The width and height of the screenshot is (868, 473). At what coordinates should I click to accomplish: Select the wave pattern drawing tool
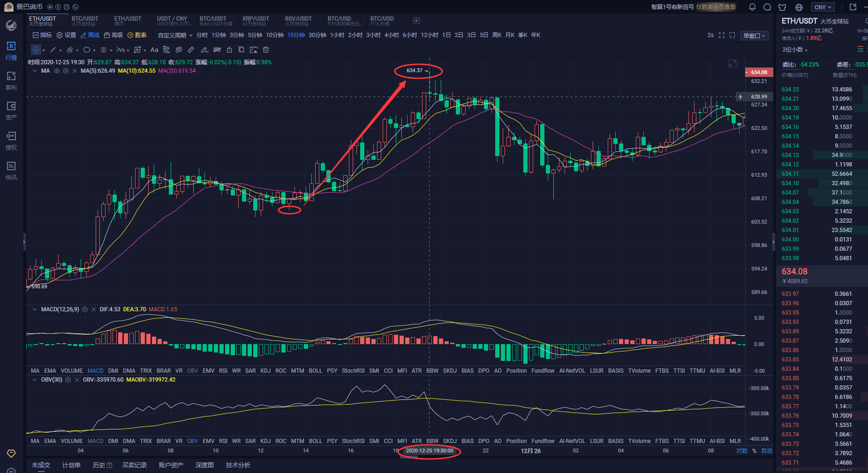click(x=121, y=50)
